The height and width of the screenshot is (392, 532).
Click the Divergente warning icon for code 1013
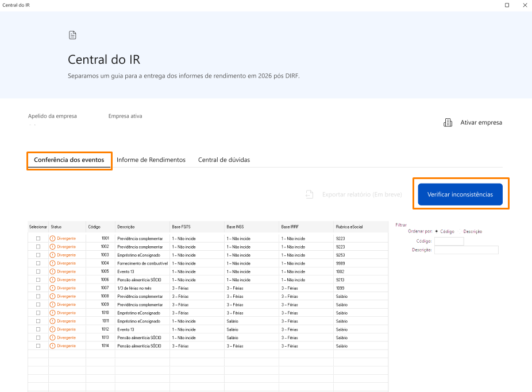[x=53, y=338]
